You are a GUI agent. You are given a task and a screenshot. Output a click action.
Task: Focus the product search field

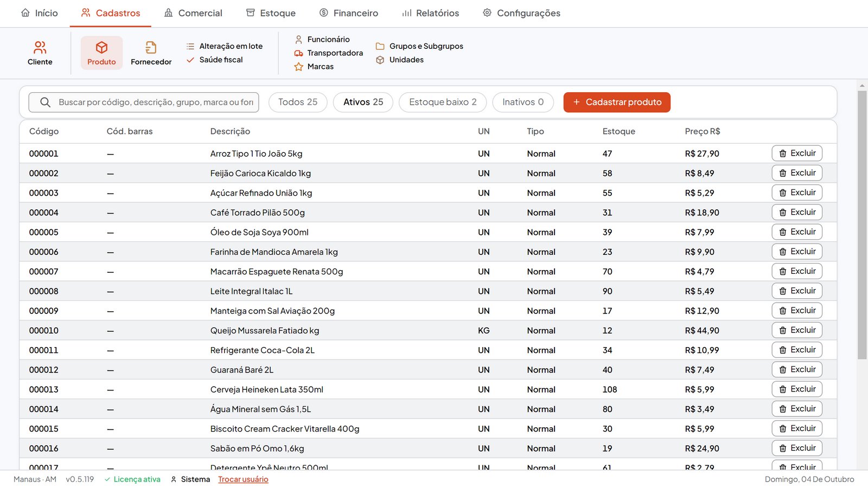pyautogui.click(x=144, y=102)
